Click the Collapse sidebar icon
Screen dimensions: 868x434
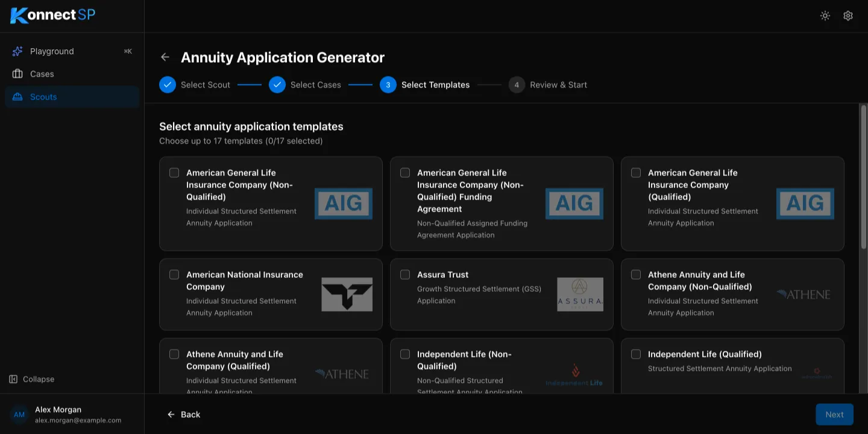point(13,379)
